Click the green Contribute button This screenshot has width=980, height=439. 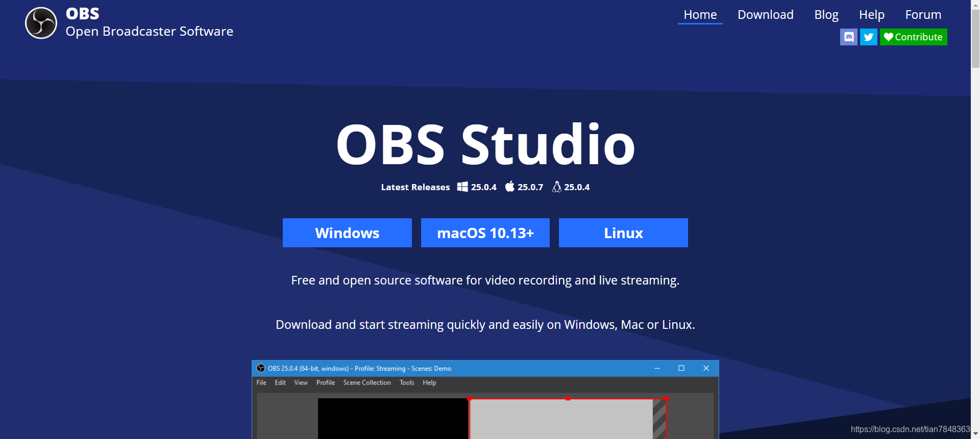[913, 37]
